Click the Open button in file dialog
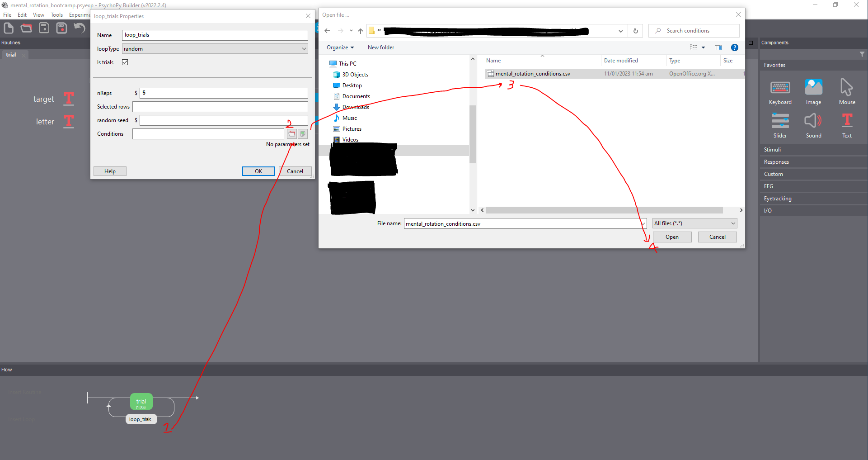This screenshot has height=460, width=868. pyautogui.click(x=672, y=237)
